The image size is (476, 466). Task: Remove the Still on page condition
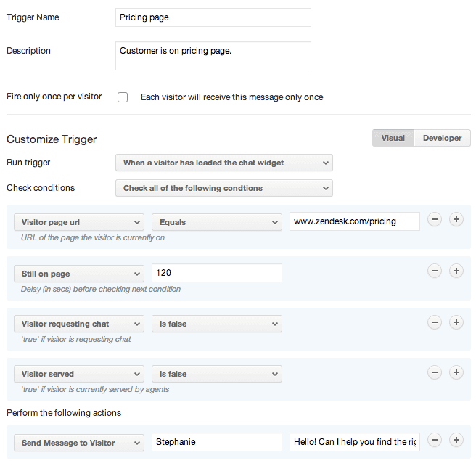(x=435, y=271)
